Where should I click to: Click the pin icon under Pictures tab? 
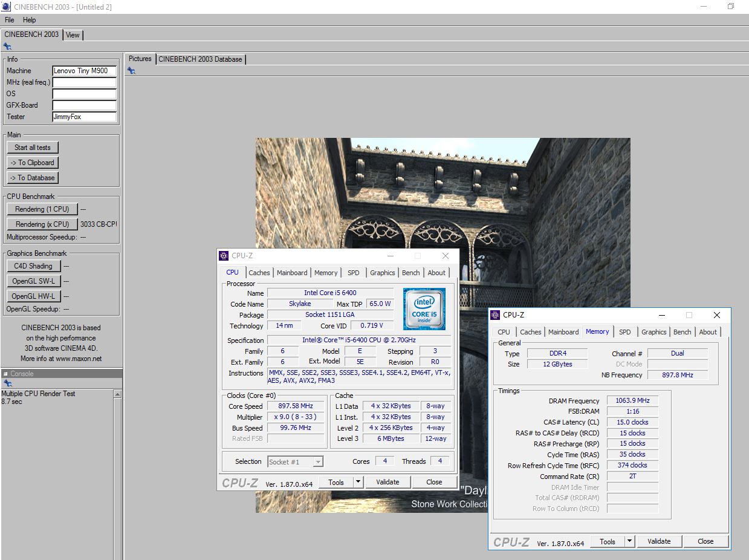[131, 71]
